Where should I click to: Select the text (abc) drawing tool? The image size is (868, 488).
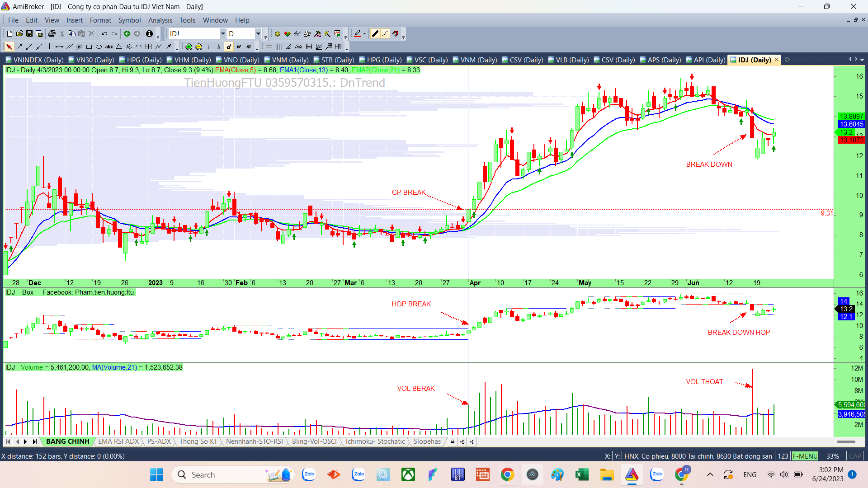point(109,47)
